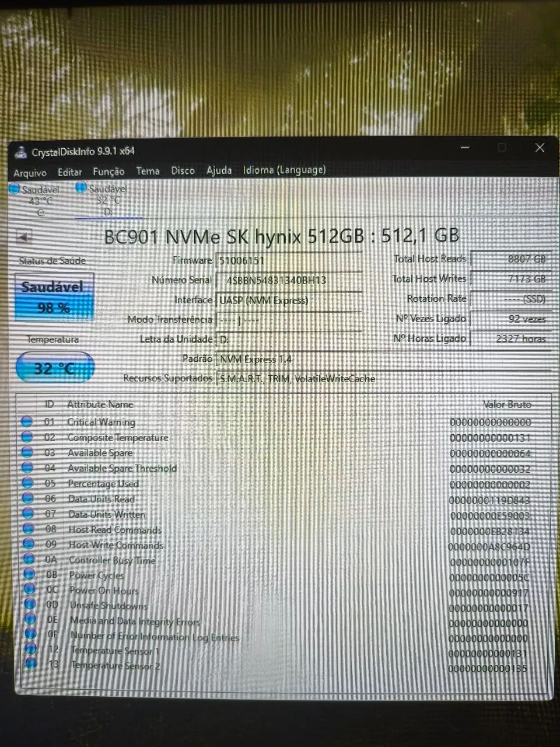Image resolution: width=560 pixels, height=747 pixels.
Task: Click the ID column header
Action: (x=49, y=404)
